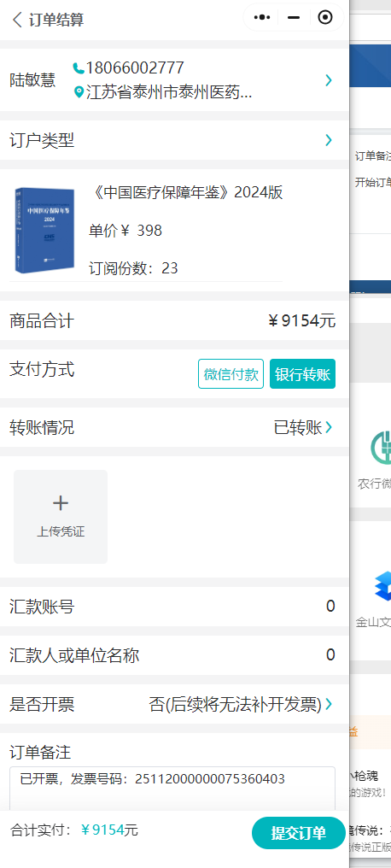
Task: Click the plus icon to upload a voucher
Action: point(61,503)
